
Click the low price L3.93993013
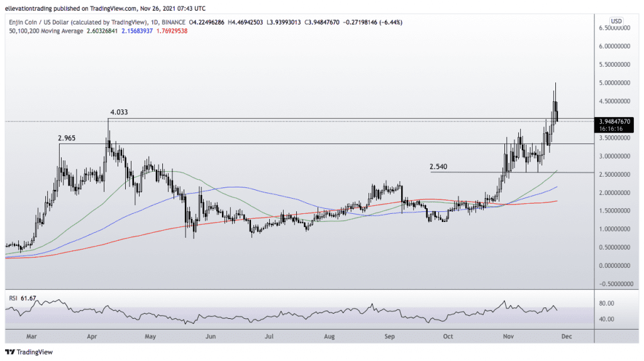pos(284,22)
